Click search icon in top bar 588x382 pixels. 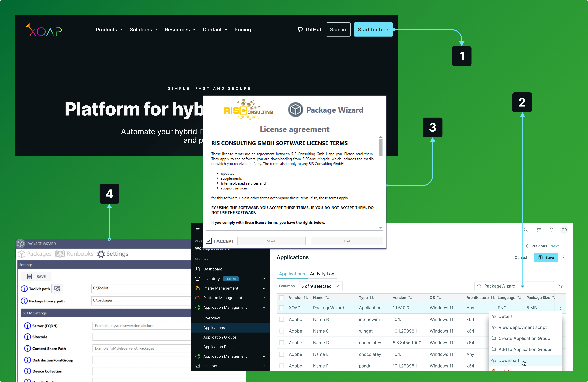[x=526, y=230]
